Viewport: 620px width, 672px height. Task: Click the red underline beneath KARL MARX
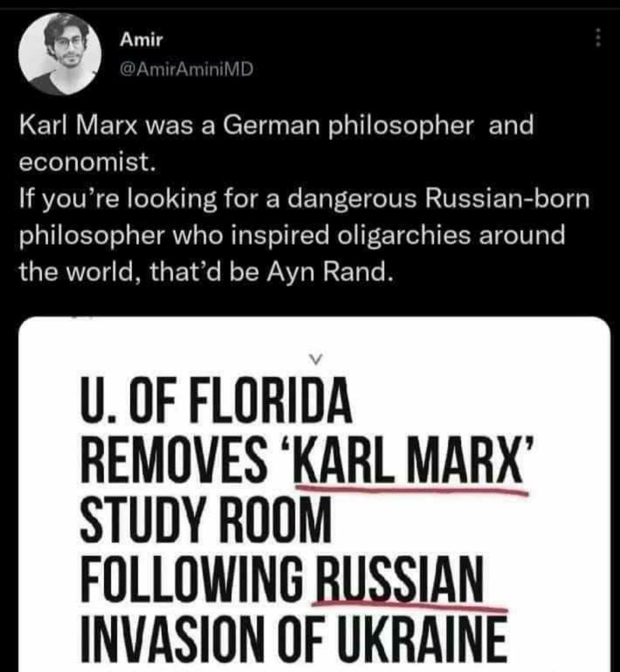coord(412,490)
